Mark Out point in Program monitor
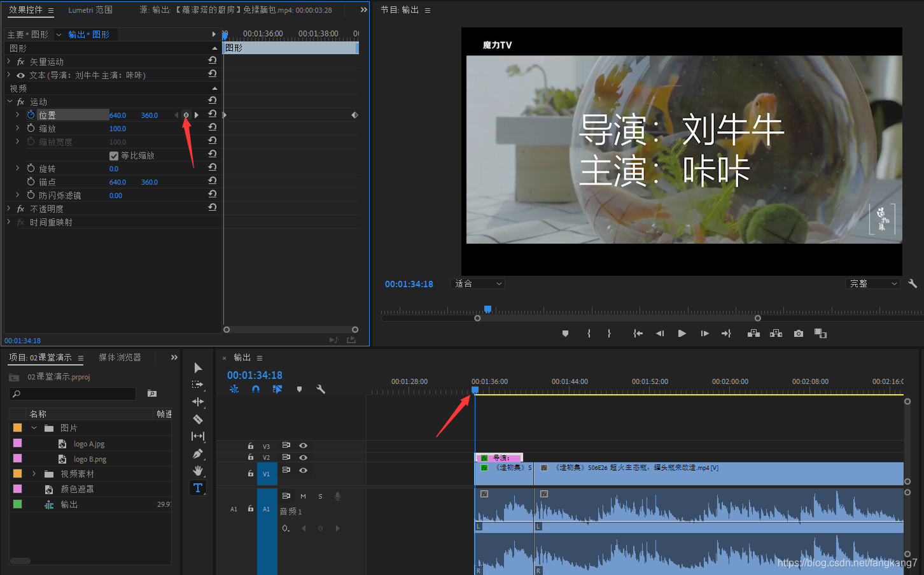This screenshot has height=575, width=924. point(609,333)
